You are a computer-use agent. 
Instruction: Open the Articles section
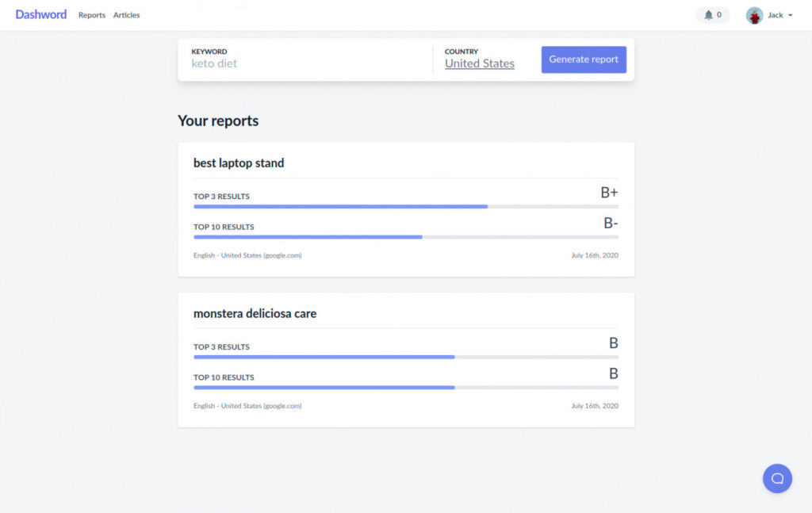click(126, 15)
